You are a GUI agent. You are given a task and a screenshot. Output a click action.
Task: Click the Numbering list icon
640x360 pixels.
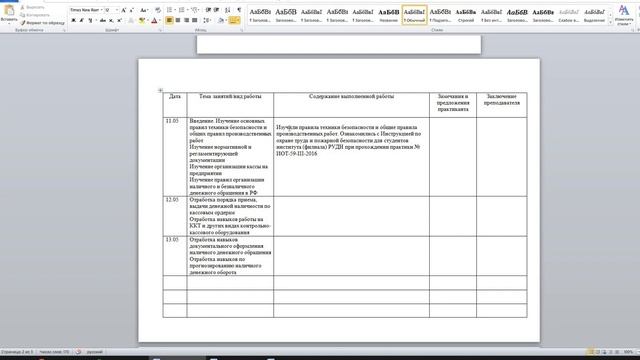pyautogui.click(x=182, y=10)
